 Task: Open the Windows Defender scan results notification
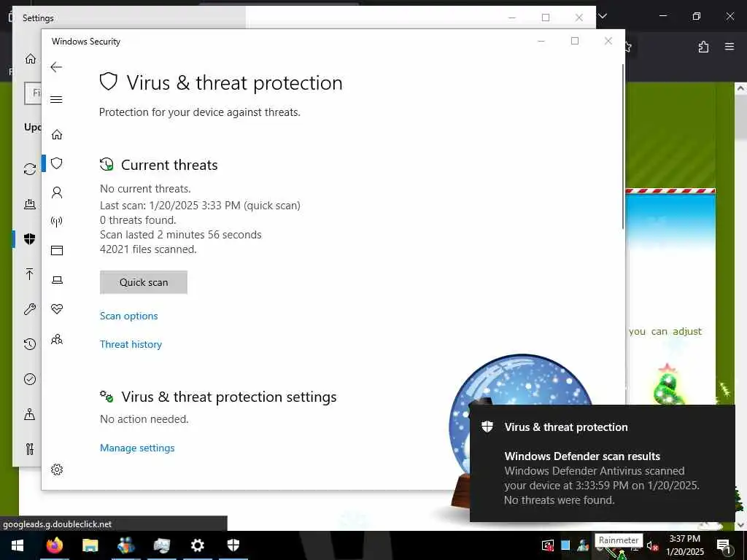tap(602, 463)
